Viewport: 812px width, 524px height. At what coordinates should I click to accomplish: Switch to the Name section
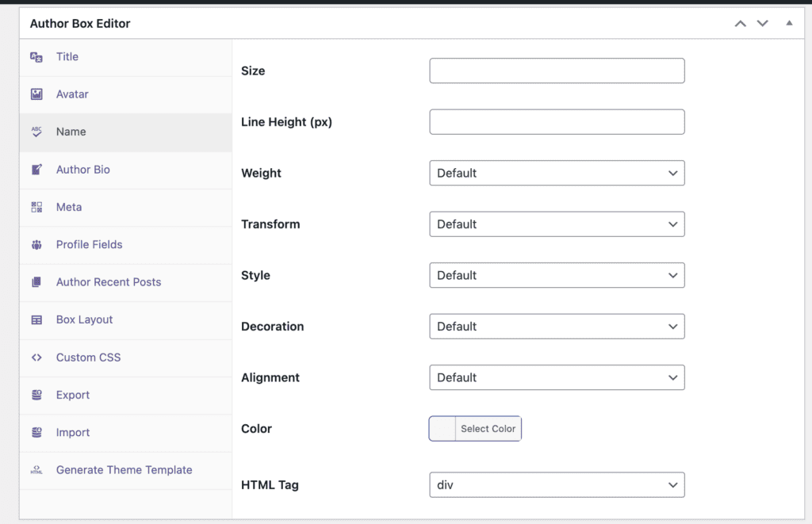(x=71, y=132)
